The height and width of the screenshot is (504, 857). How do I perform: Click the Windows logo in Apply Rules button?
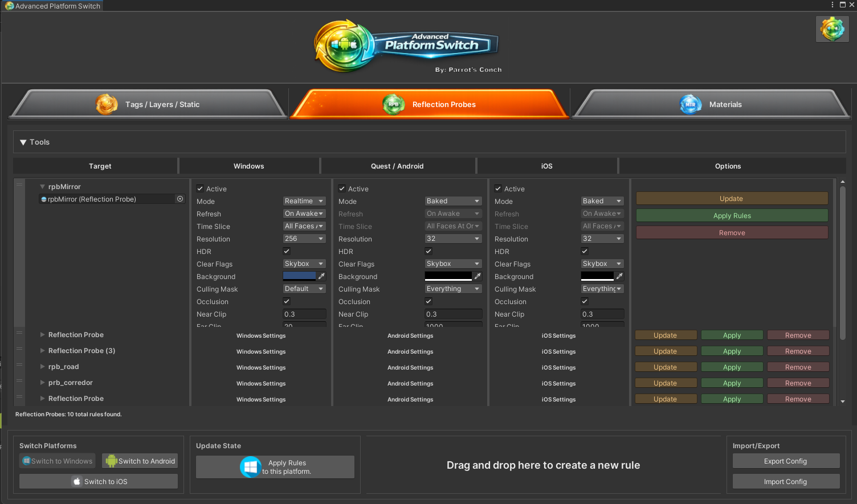point(251,467)
